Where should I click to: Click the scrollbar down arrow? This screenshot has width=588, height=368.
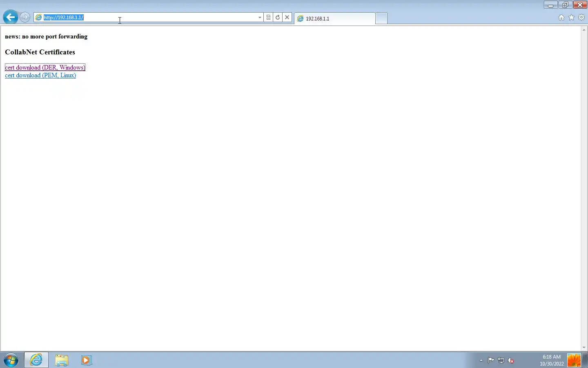pyautogui.click(x=584, y=348)
